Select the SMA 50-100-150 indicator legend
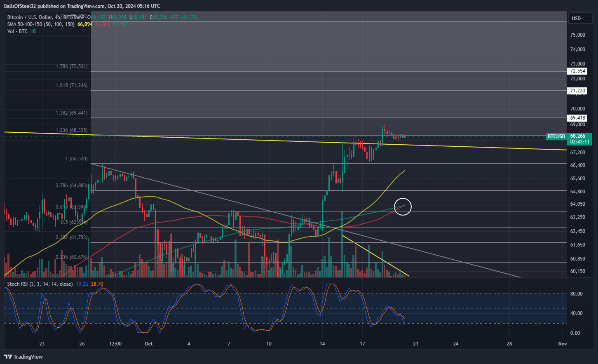Image resolution: width=598 pixels, height=364 pixels. pos(41,24)
